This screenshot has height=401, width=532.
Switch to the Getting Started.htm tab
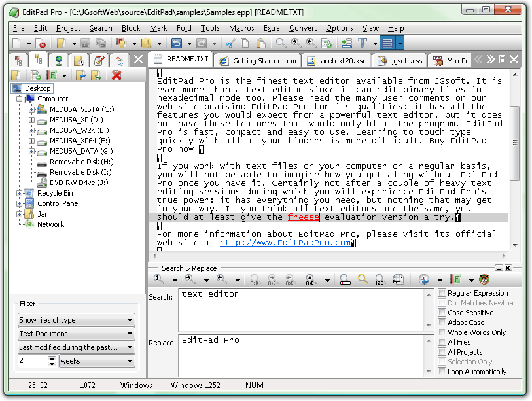pos(258,61)
